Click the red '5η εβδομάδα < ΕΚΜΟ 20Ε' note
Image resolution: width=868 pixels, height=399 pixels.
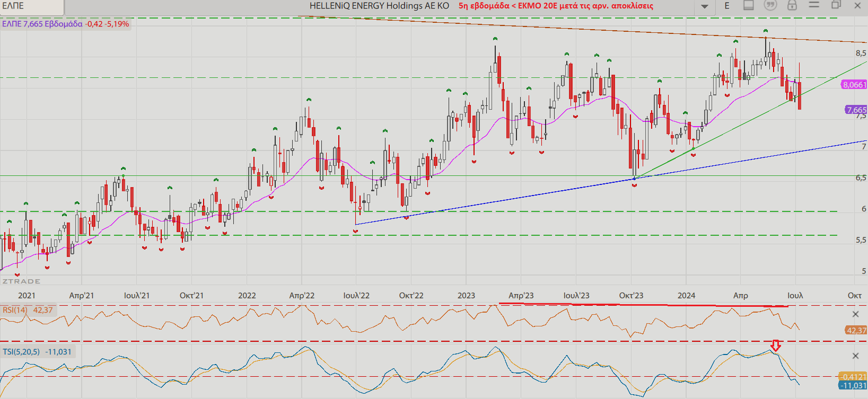(x=556, y=6)
